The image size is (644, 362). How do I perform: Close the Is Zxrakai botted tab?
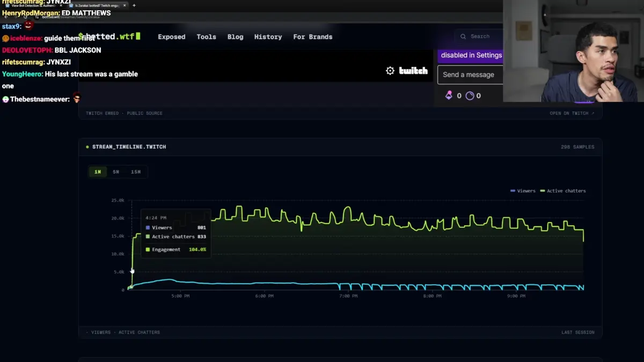coord(124,5)
